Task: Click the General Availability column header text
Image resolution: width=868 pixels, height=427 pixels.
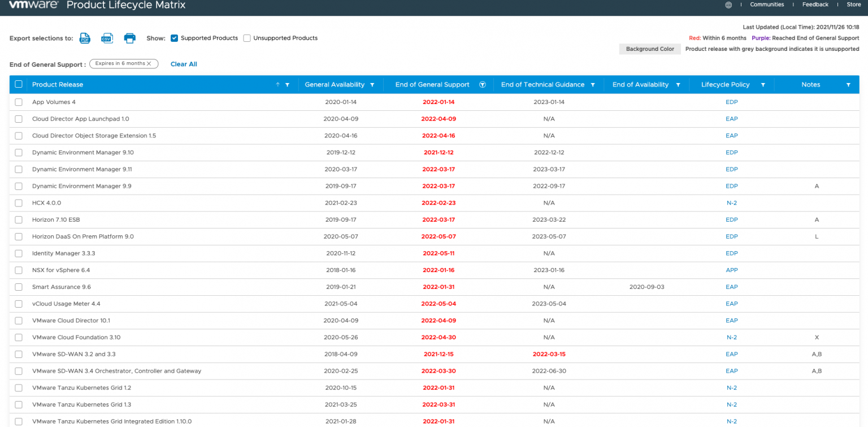Action: tap(335, 85)
